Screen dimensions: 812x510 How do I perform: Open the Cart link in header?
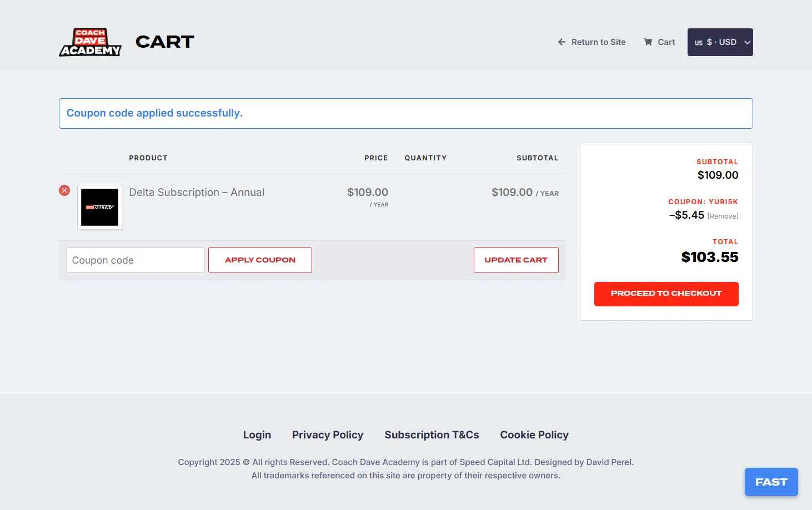[659, 42]
